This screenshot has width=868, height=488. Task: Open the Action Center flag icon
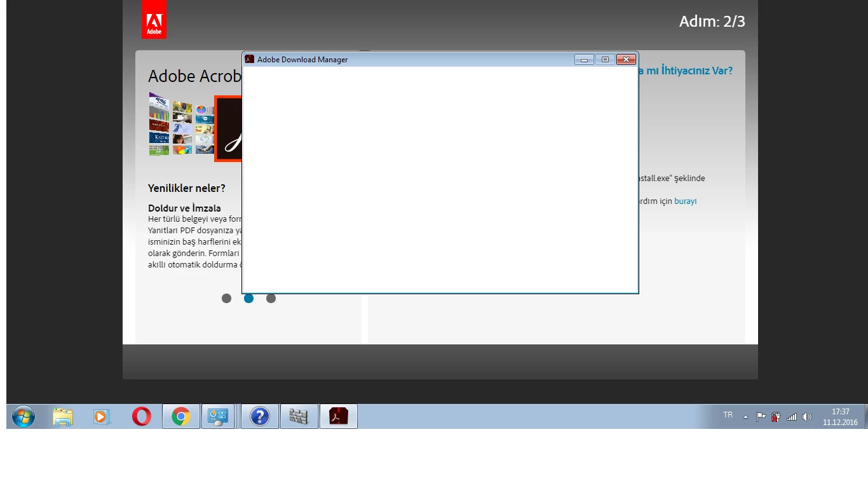761,417
